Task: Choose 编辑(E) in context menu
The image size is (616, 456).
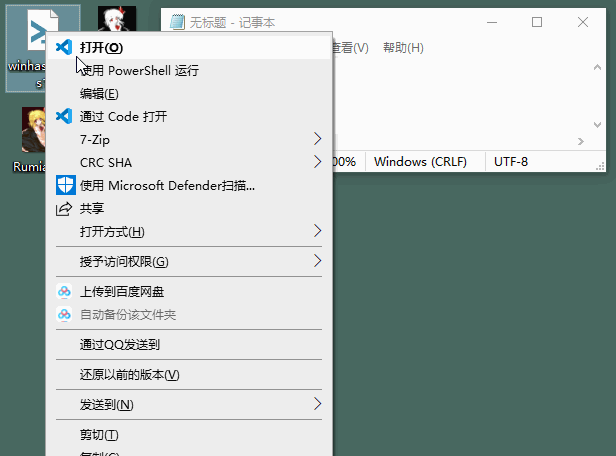Action: point(189,93)
